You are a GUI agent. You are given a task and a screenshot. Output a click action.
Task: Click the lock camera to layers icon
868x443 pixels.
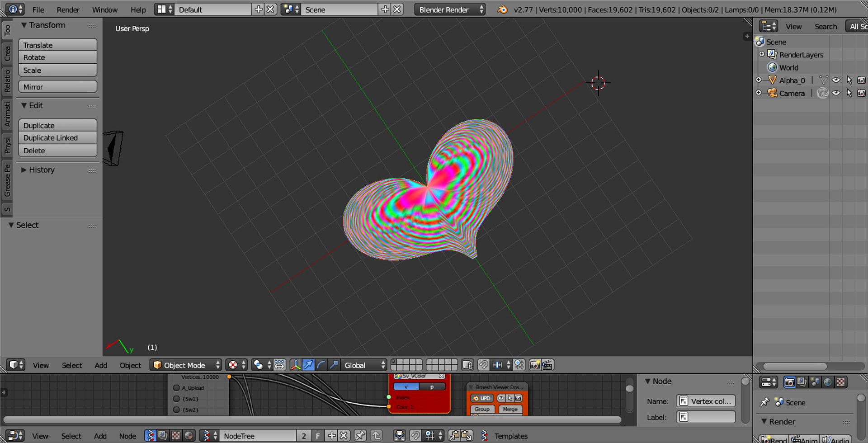pos(468,365)
